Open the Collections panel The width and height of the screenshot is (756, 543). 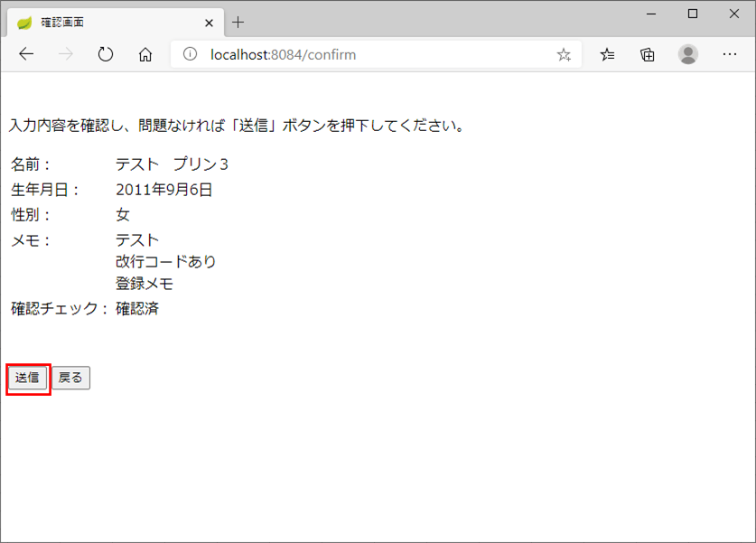coord(648,54)
